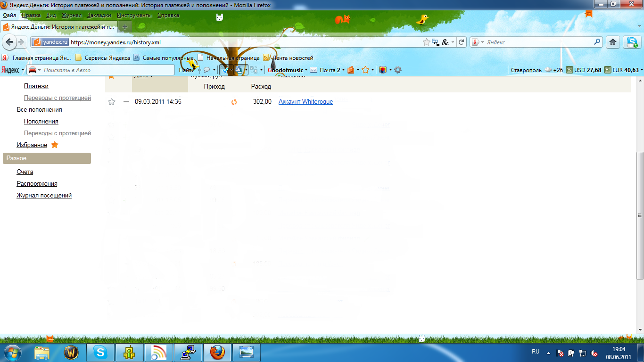Click the EUR exchange rate widget
Viewport: 644px width, 362px height.
click(x=621, y=70)
